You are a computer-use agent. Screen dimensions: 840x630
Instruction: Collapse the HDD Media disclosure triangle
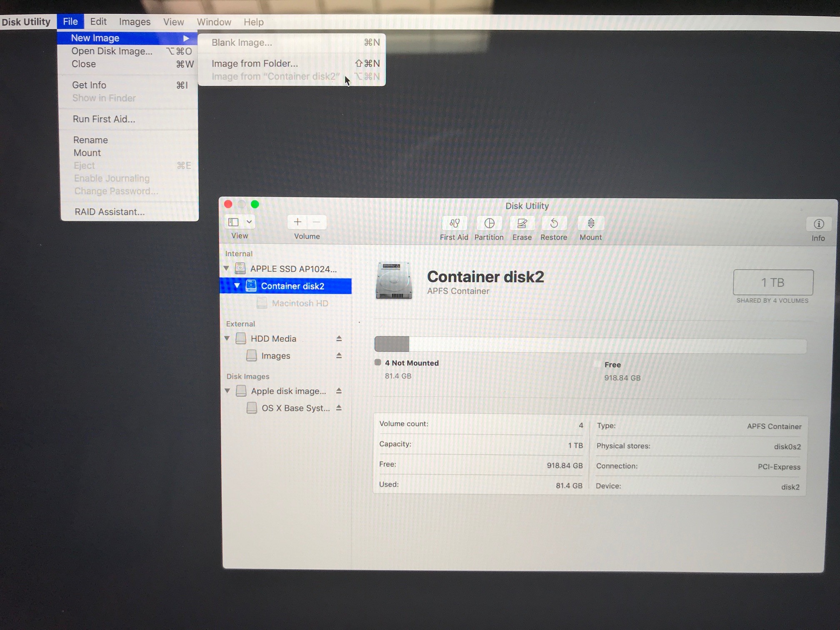point(227,338)
